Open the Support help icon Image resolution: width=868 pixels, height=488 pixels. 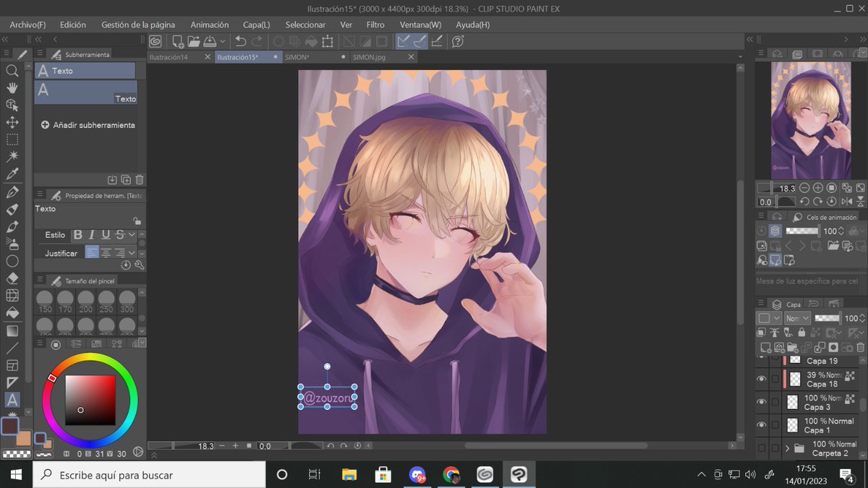457,41
